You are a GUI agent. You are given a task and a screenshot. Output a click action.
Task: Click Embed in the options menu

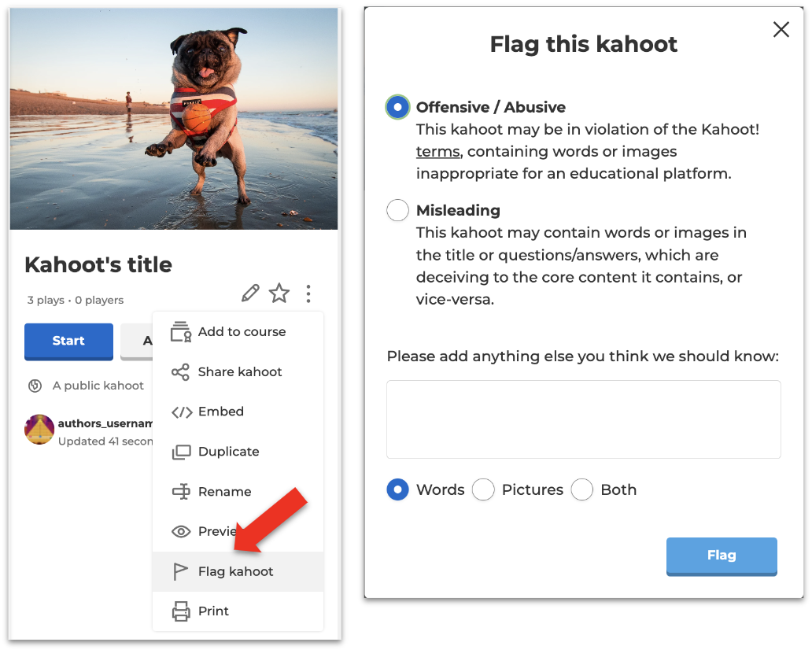pyautogui.click(x=220, y=412)
